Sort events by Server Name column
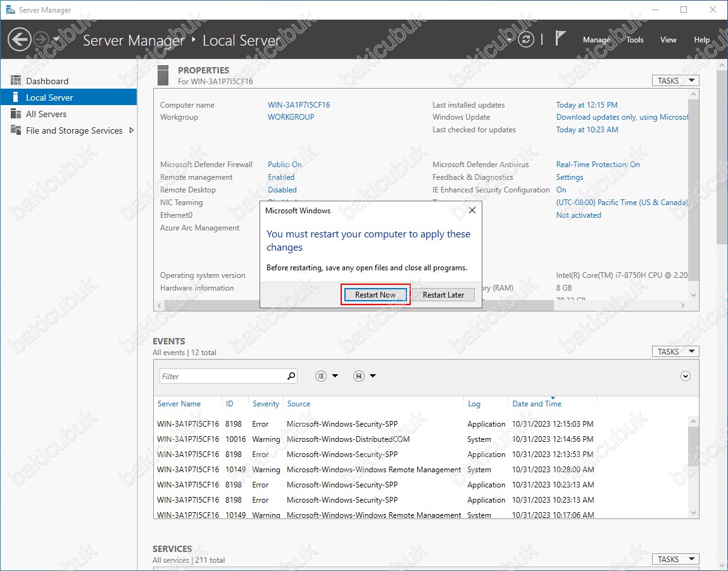Viewport: 728px width, 571px height. pos(179,404)
